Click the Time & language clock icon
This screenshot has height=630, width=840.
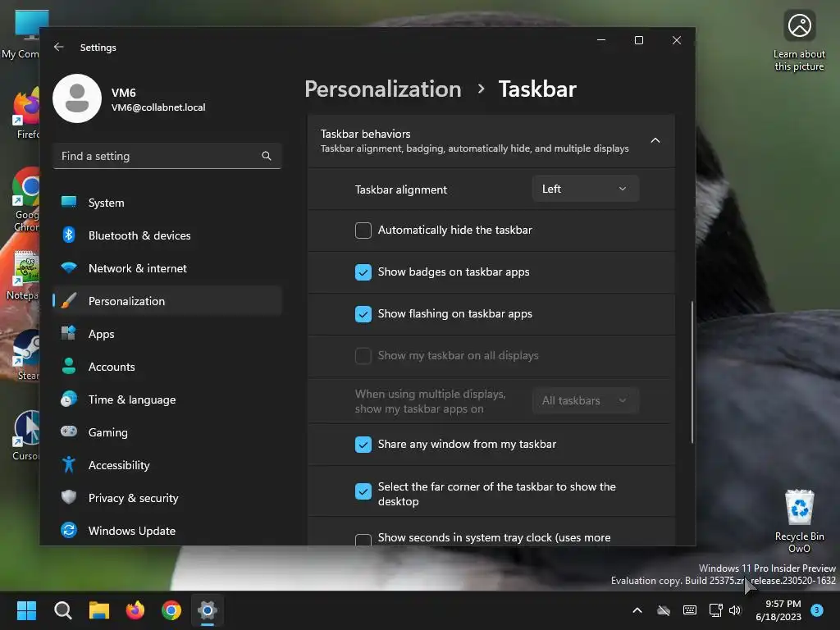click(69, 399)
